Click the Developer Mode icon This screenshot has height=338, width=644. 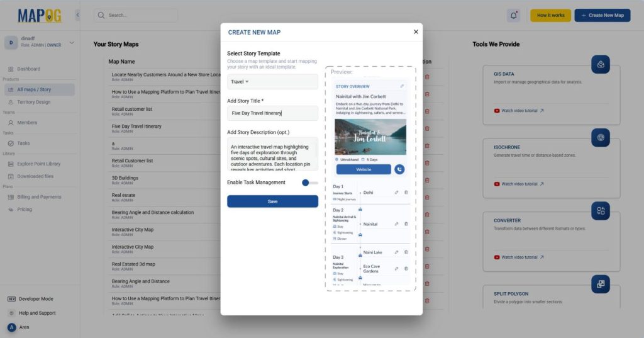pos(11,299)
